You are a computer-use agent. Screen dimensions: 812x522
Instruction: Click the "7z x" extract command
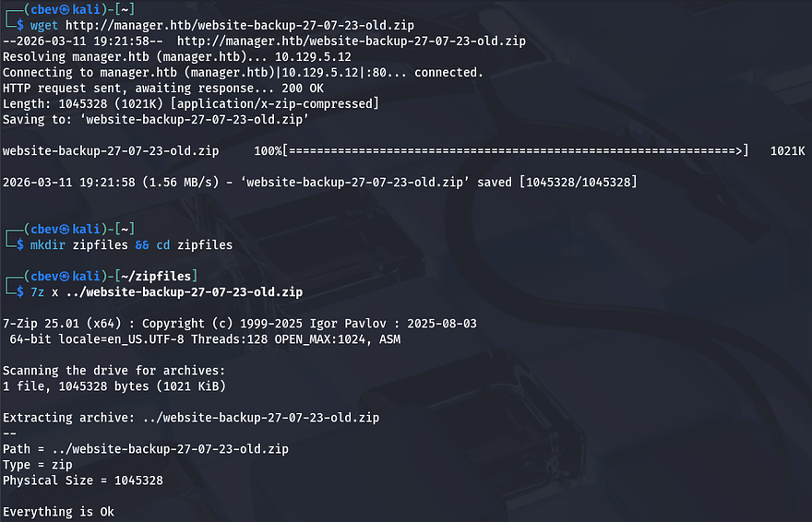click(x=42, y=291)
